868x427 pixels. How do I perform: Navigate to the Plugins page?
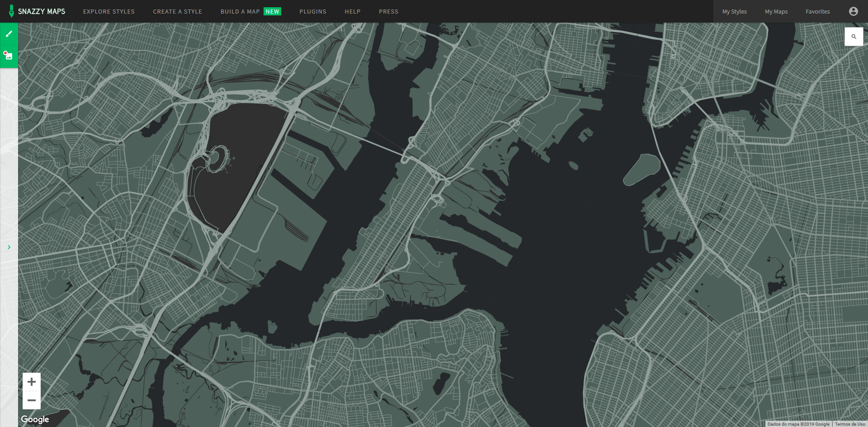click(313, 11)
